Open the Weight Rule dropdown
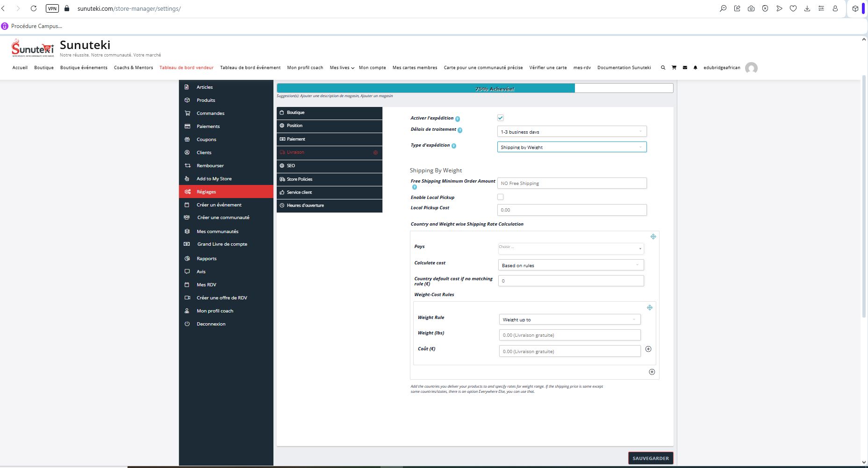Image resolution: width=868 pixels, height=468 pixels. pos(569,319)
